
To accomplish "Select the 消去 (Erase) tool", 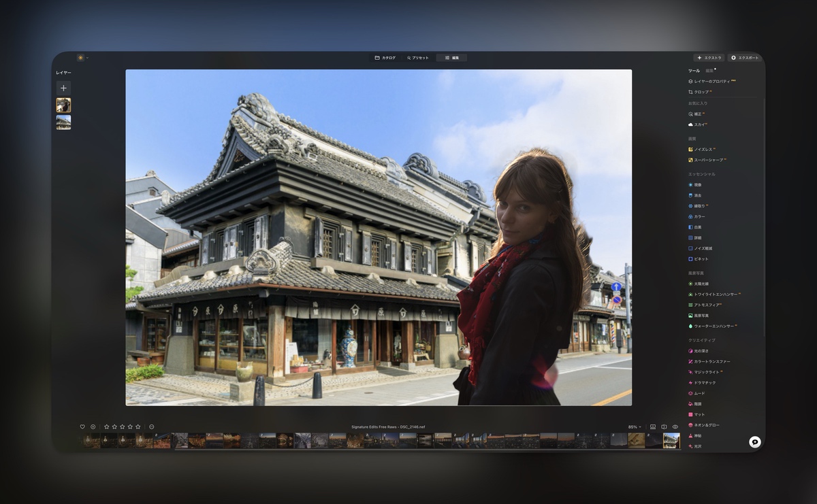I will pos(697,195).
